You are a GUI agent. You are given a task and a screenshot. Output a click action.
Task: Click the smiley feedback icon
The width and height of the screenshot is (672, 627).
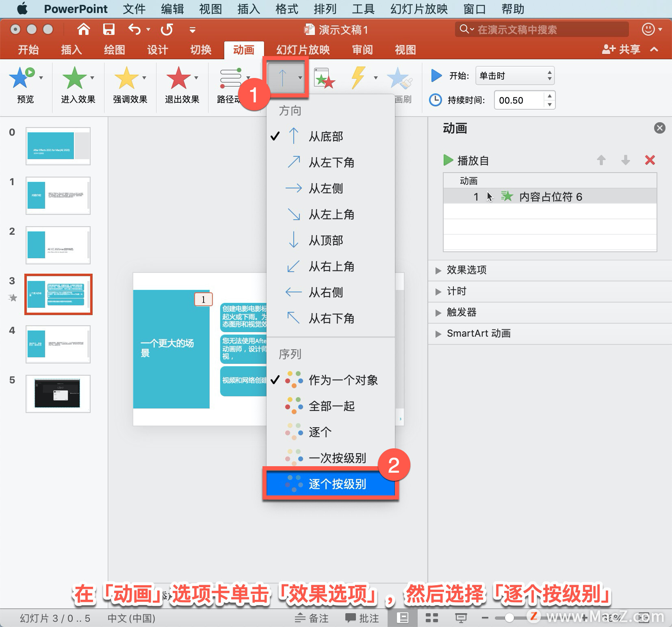tap(648, 29)
